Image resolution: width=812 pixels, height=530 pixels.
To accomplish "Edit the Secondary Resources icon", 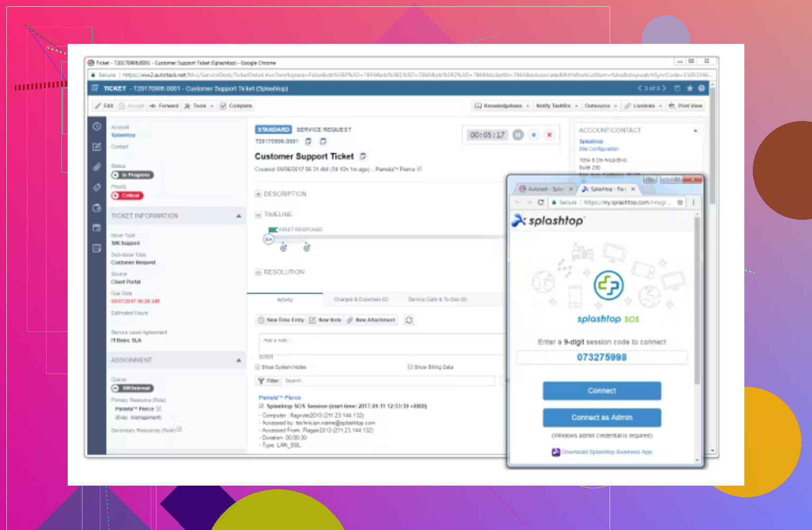I will (180, 429).
